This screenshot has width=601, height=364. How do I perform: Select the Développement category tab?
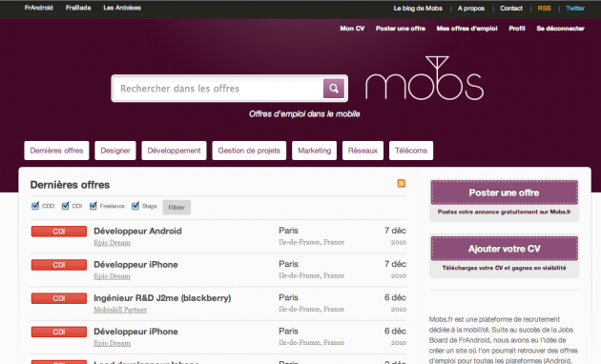174,151
